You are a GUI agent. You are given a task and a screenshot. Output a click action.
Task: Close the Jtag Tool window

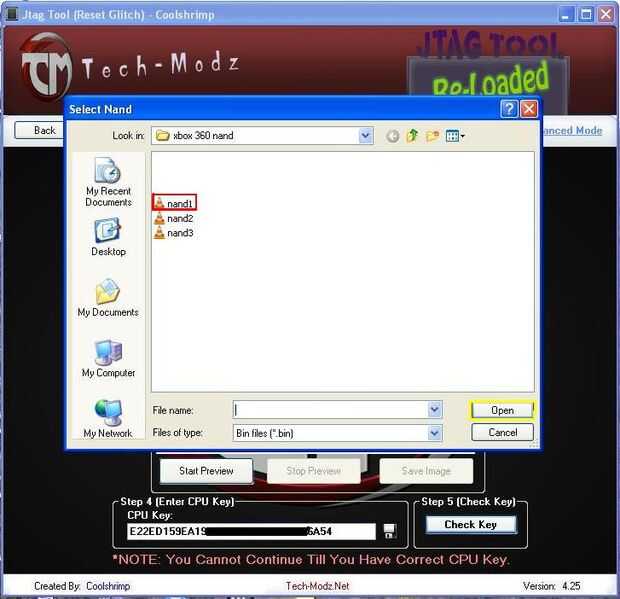coord(605,15)
